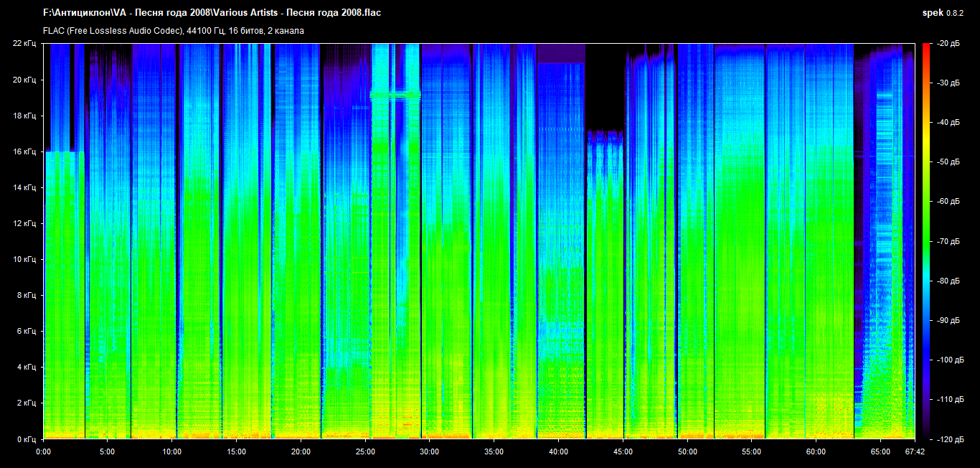This screenshot has width=980, height=468.
Task: Click the '10:00' time axis label
Action: pyautogui.click(x=172, y=451)
